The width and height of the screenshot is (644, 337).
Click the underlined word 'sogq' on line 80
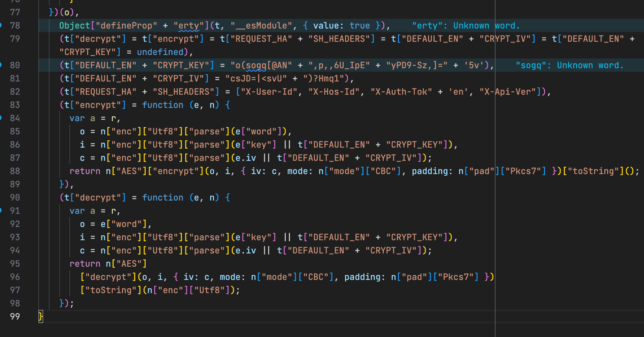[257, 65]
